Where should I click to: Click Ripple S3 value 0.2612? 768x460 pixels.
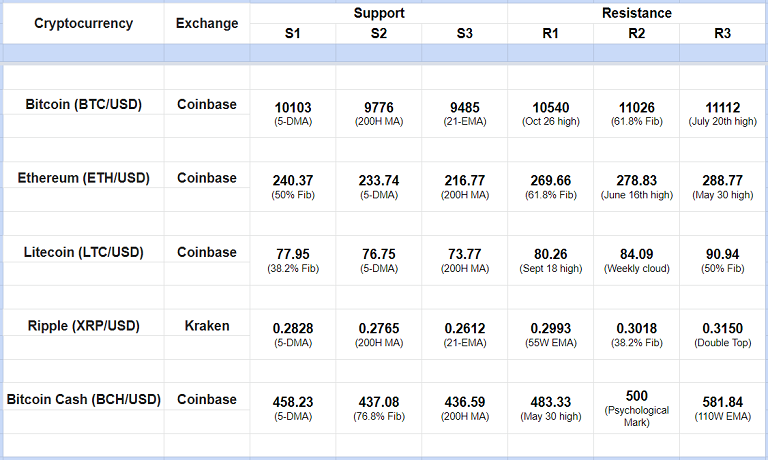point(465,329)
